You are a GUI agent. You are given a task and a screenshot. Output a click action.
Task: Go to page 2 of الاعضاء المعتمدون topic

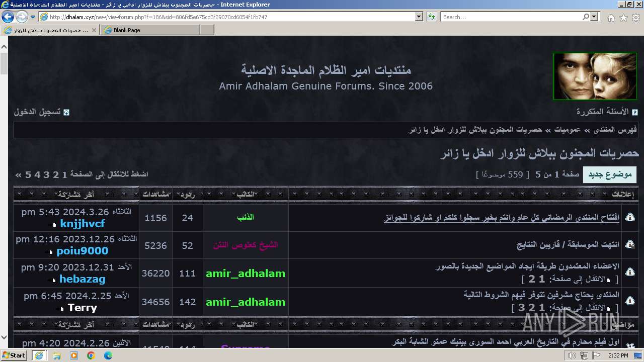tap(531, 279)
